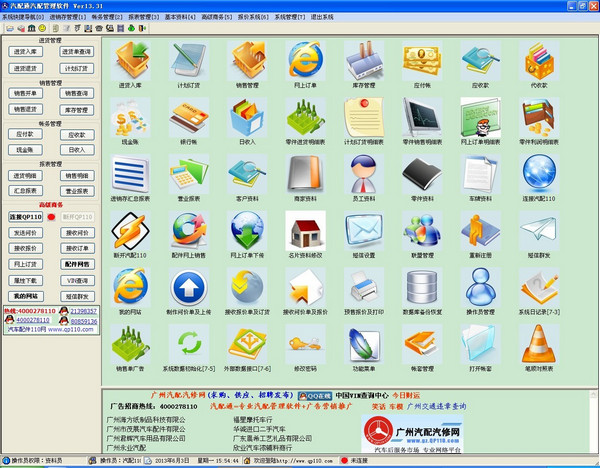Click the 发送询价 sidebar button
Screen dimensions: 600x468
point(26,233)
